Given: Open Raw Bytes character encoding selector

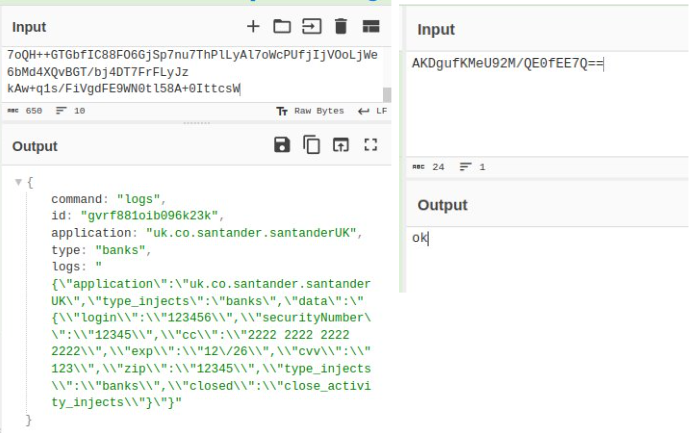Looking at the screenshot, I should pos(310,111).
